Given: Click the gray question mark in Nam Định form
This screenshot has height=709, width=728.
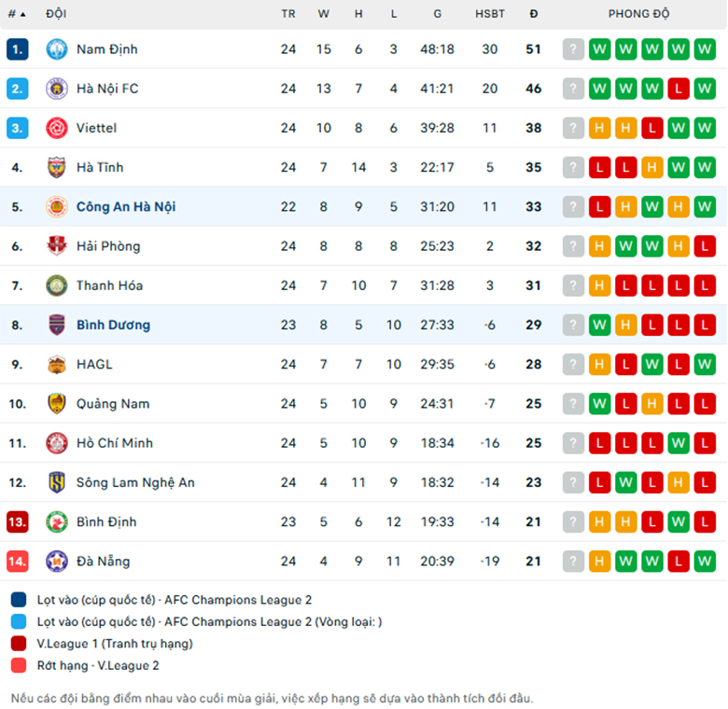Looking at the screenshot, I should 573,49.
